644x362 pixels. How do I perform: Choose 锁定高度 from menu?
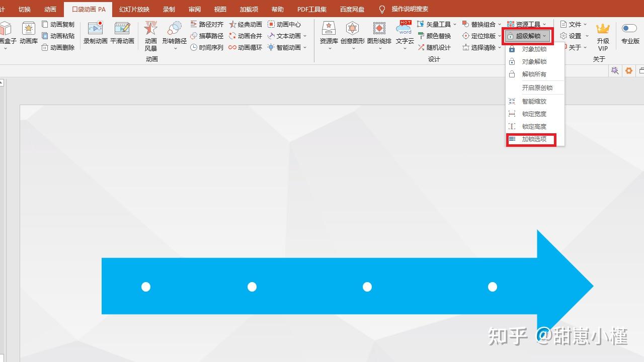pyautogui.click(x=535, y=126)
